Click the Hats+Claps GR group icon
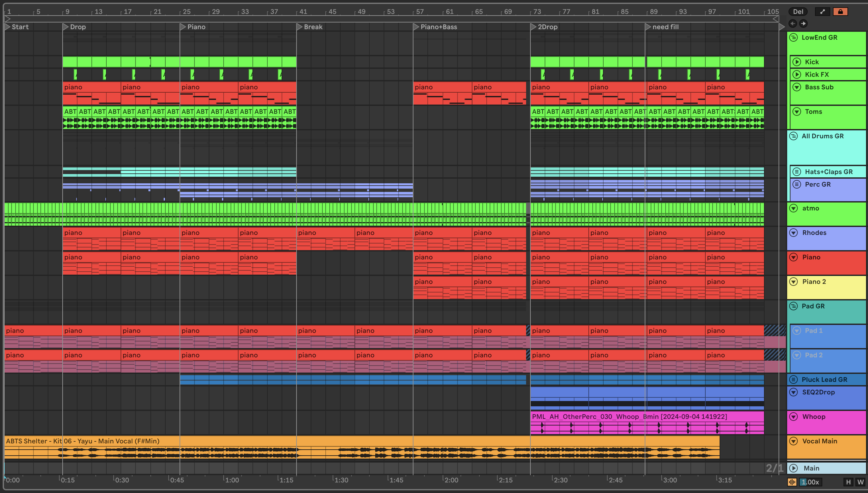The image size is (868, 493). coord(797,172)
